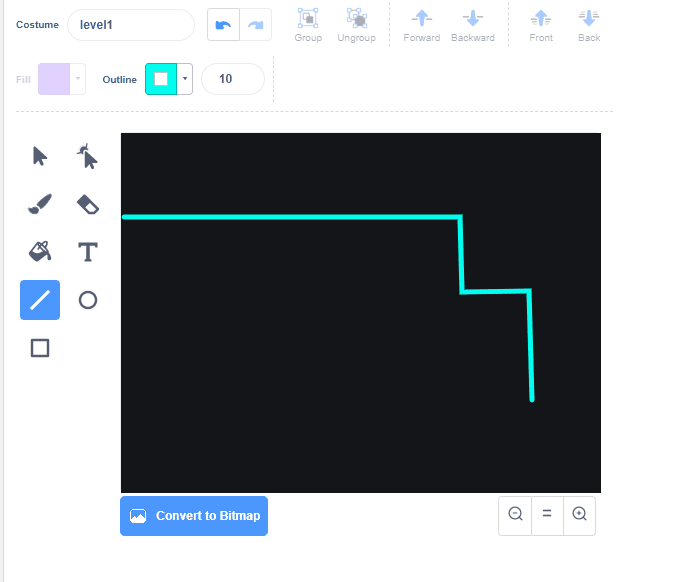
Task: Click the Ungroup objects button
Action: [x=356, y=25]
